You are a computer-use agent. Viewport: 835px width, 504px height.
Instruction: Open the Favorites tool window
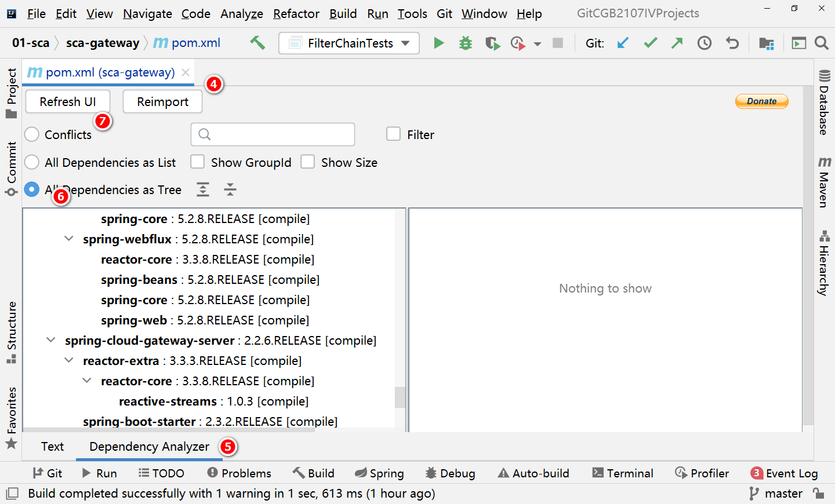[11, 418]
